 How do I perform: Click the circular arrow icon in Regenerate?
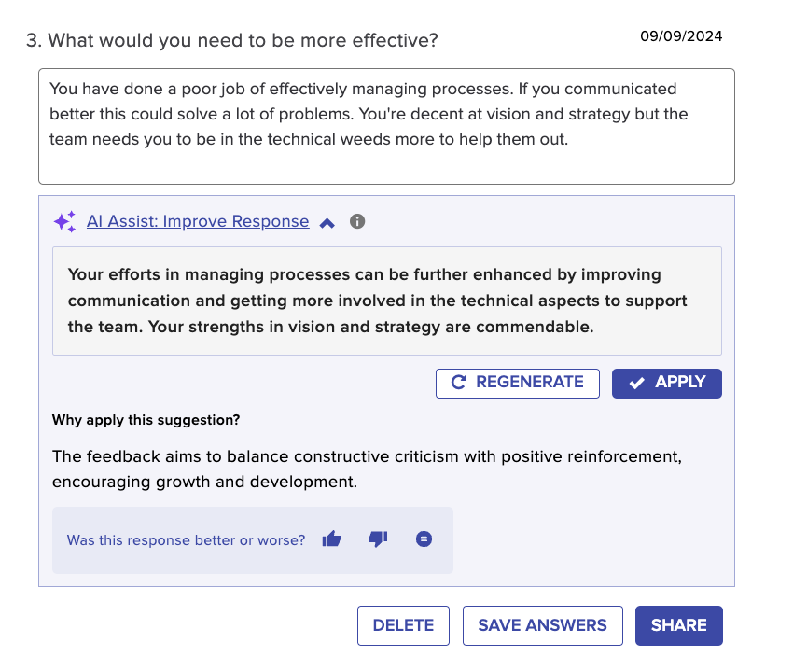tap(459, 383)
